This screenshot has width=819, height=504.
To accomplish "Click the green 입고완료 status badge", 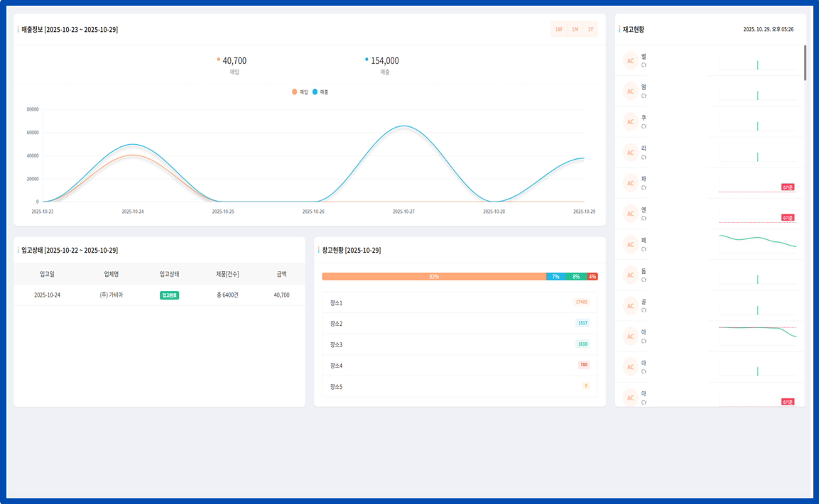I will click(169, 295).
